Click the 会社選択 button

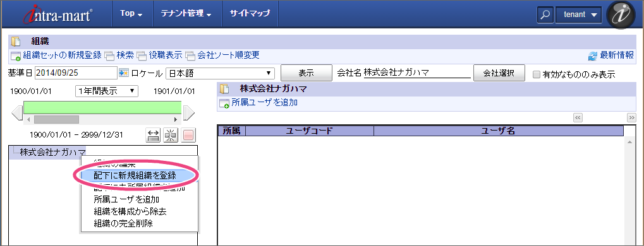click(x=499, y=73)
